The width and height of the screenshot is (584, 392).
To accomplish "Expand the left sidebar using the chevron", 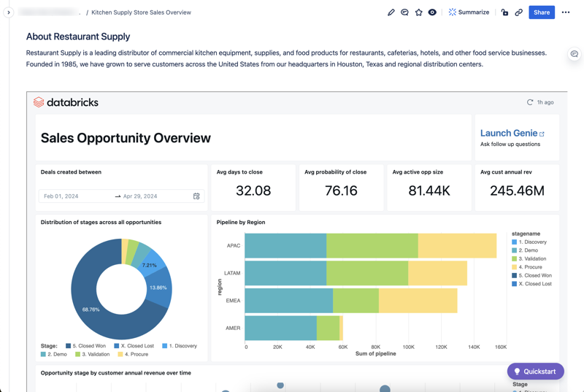I will [9, 12].
